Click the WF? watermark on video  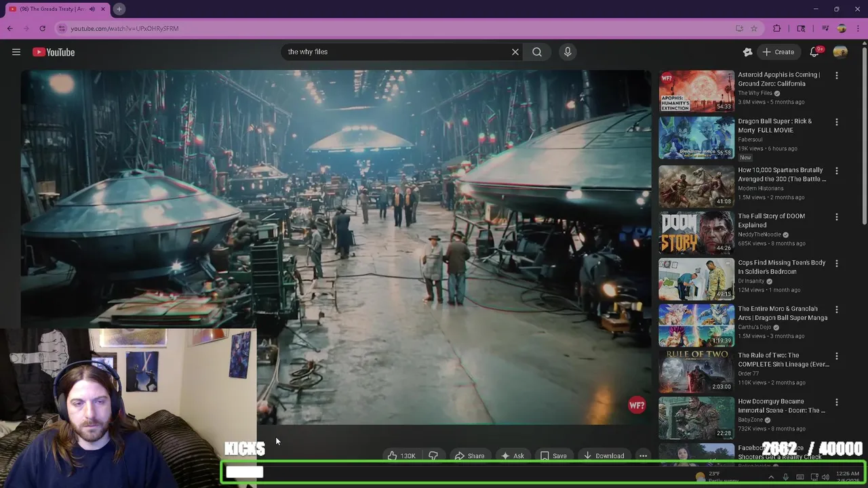tap(637, 405)
